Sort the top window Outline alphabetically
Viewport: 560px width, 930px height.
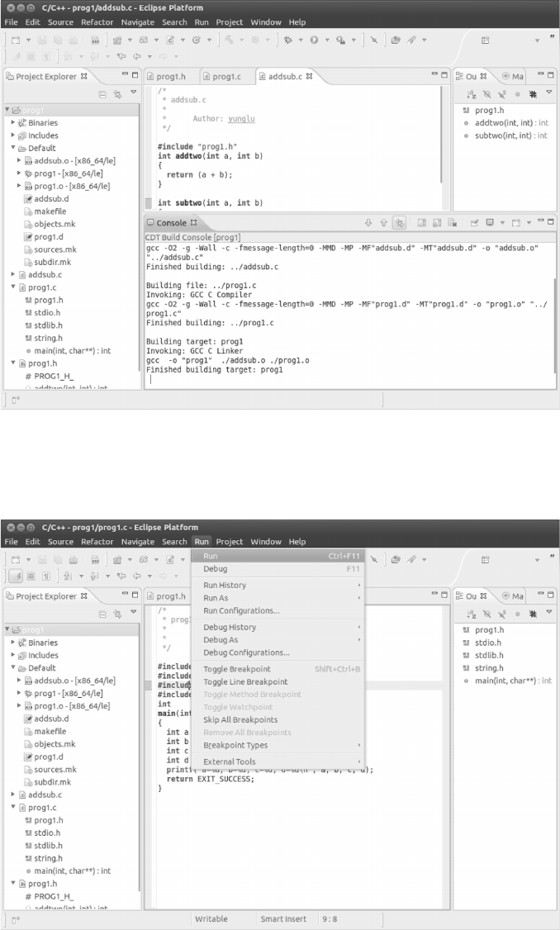471,93
